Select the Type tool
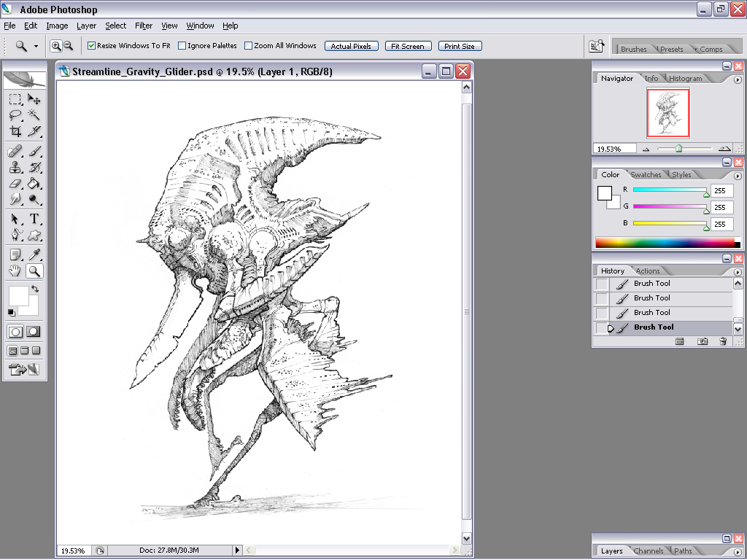This screenshot has height=560, width=747. pyautogui.click(x=34, y=219)
